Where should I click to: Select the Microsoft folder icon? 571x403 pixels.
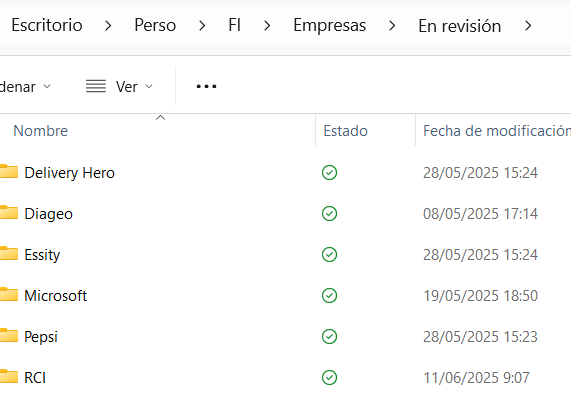click(x=9, y=295)
